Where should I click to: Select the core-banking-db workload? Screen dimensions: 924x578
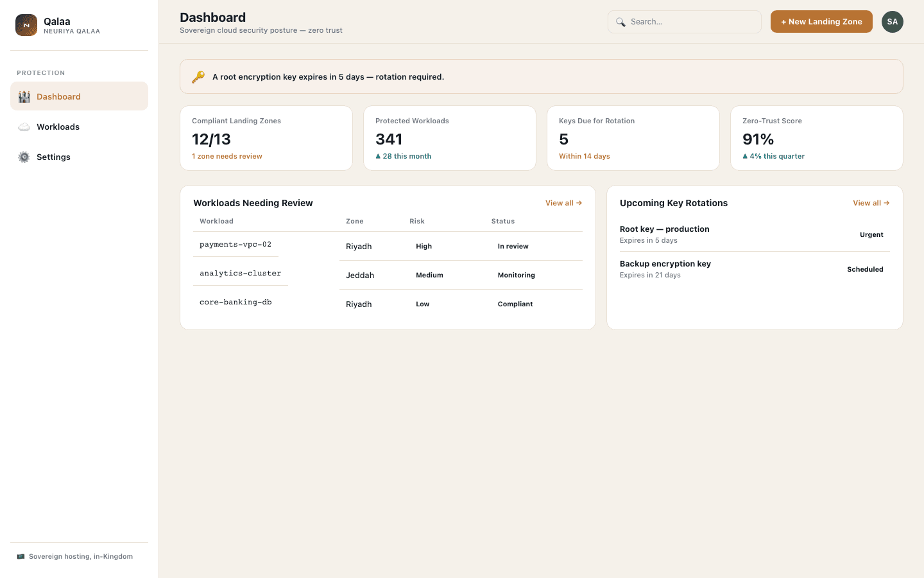point(235,302)
